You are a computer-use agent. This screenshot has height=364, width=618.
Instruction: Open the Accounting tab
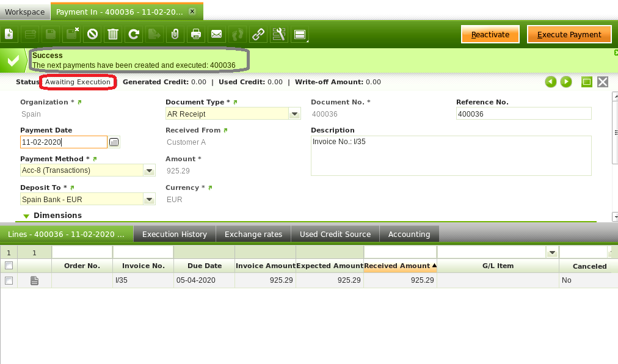pyautogui.click(x=409, y=235)
